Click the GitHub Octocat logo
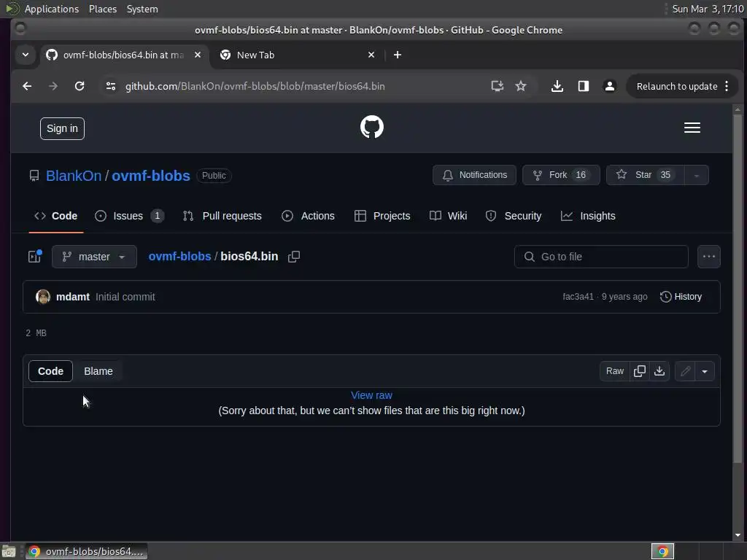 click(371, 127)
